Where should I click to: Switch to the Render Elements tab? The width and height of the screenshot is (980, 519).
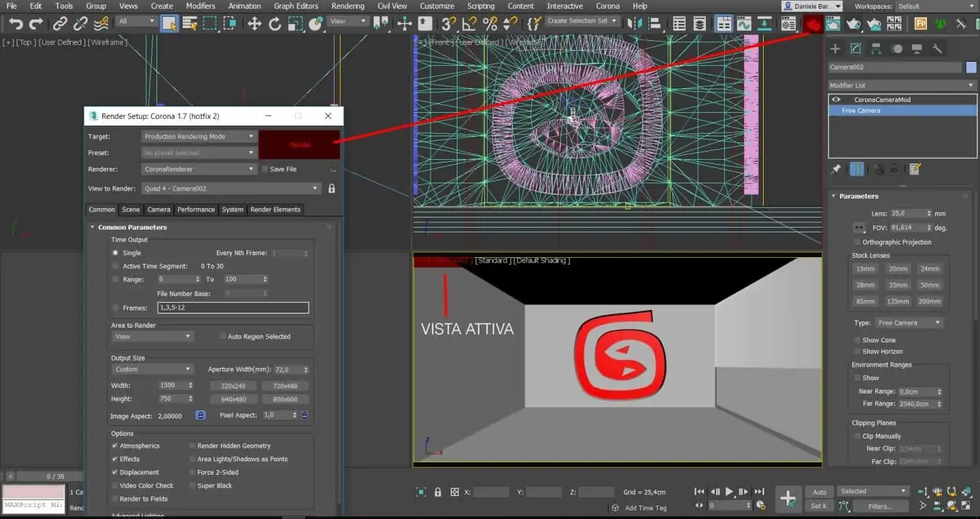point(275,209)
